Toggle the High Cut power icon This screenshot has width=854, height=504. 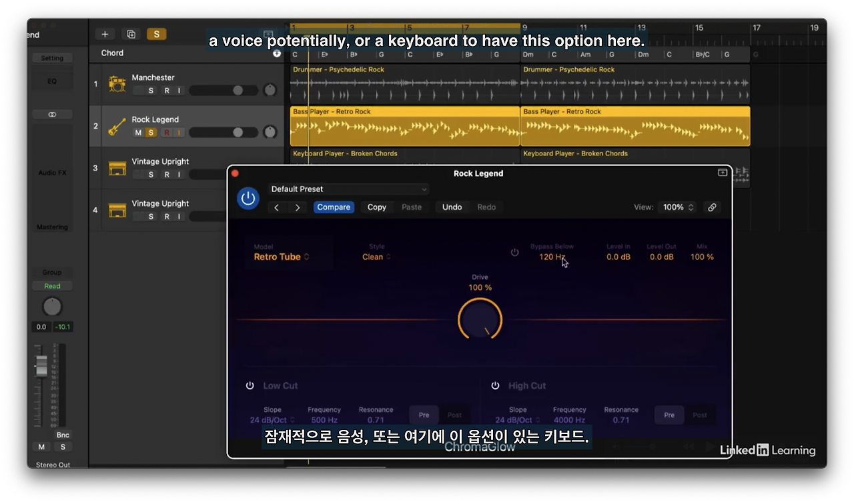click(x=496, y=386)
